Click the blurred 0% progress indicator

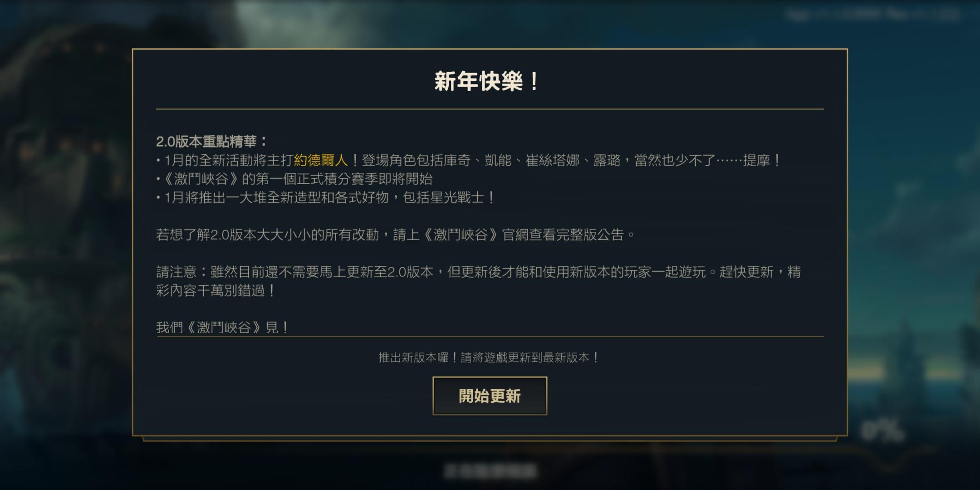[x=882, y=431]
